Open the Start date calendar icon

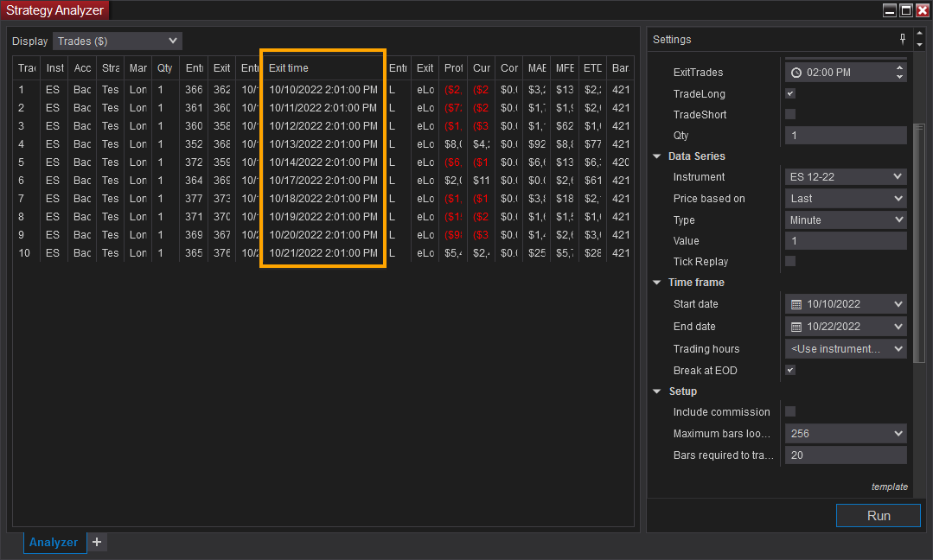click(796, 304)
